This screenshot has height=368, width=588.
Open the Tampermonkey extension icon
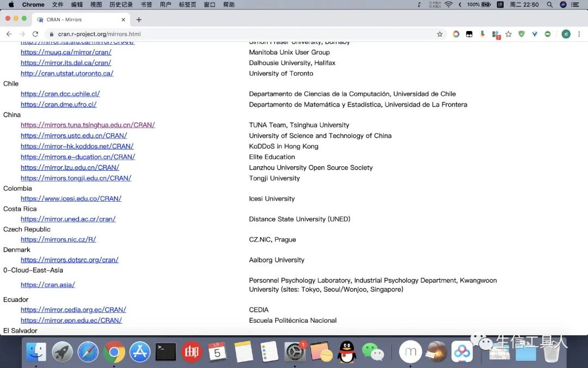pos(469,34)
